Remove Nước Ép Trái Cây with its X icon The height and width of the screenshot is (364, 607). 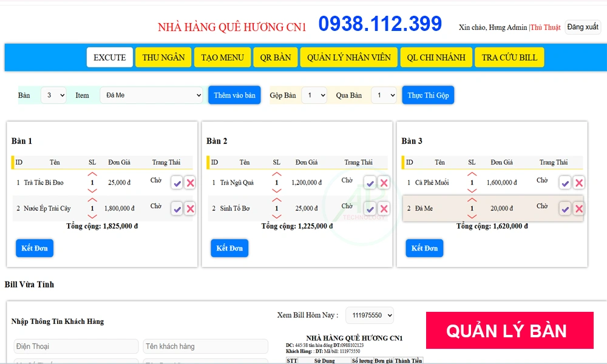coord(189,209)
